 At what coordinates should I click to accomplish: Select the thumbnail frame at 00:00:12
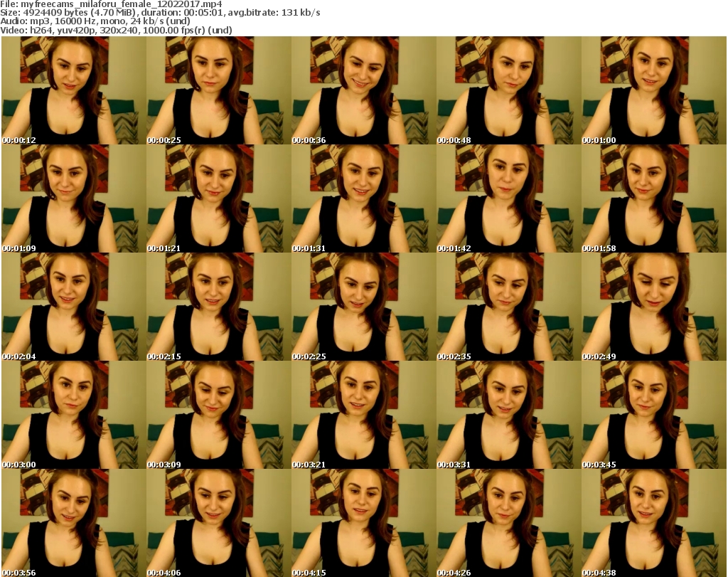click(74, 90)
